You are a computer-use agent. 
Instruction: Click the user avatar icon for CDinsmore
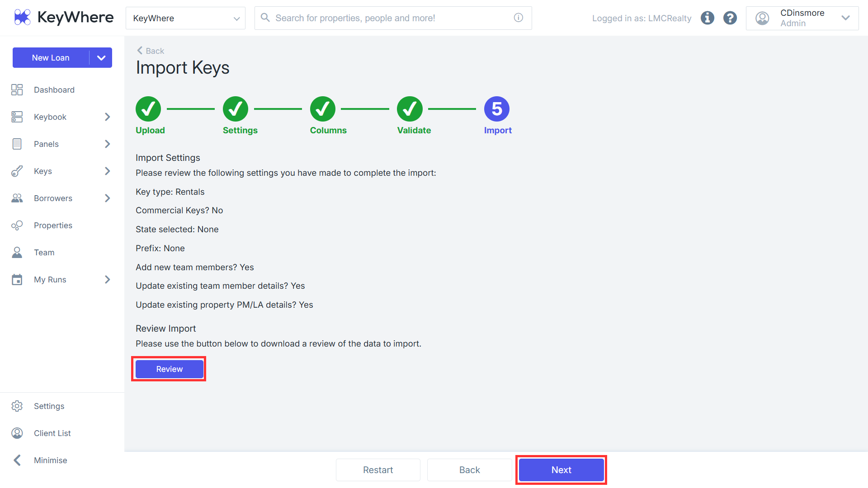[762, 18]
